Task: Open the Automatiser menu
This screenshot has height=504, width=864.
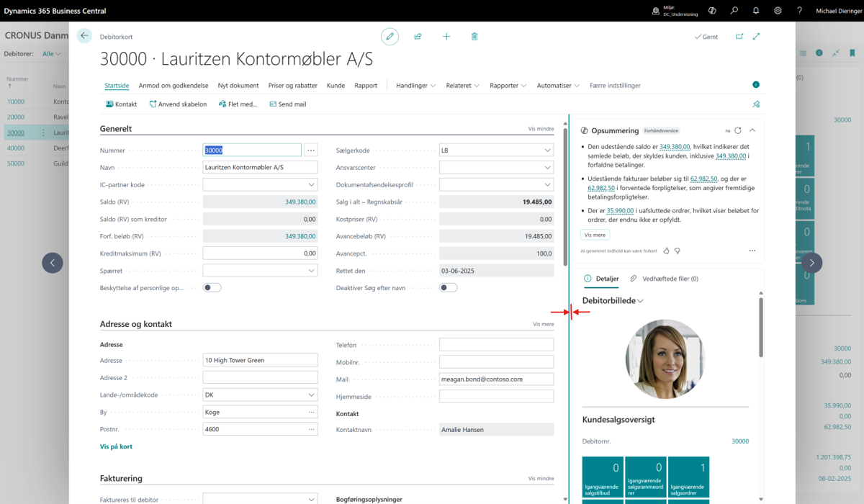Action: coord(558,85)
